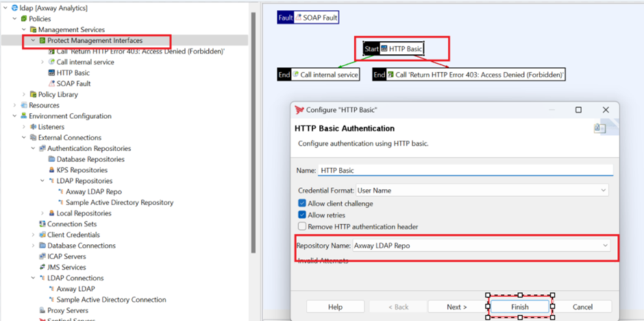644x321 pixels.
Task: Select KPS Repositories in the tree
Action: (x=82, y=170)
